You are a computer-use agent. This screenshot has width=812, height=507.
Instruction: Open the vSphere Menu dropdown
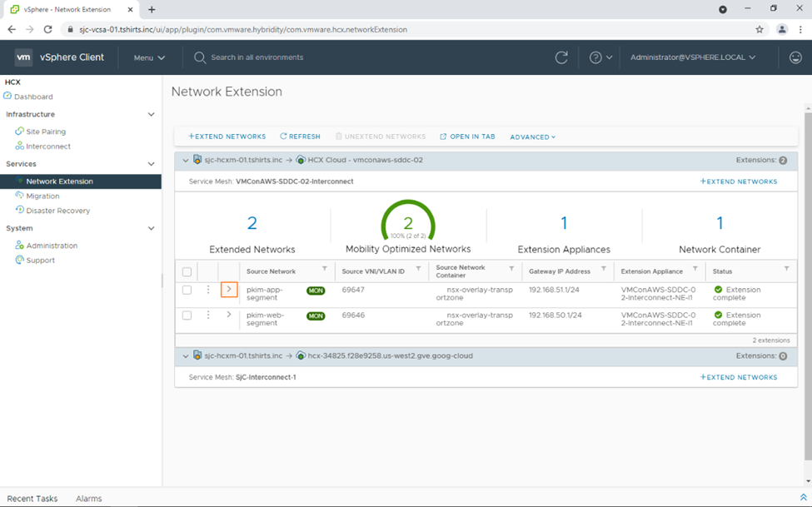149,57
